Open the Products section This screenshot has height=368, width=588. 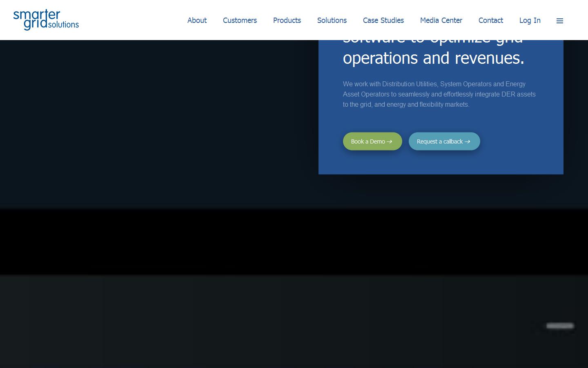[x=287, y=20]
